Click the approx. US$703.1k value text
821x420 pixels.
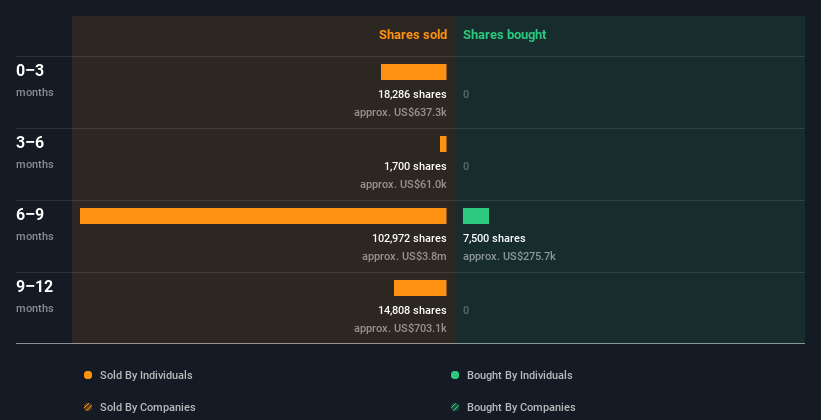(x=401, y=328)
